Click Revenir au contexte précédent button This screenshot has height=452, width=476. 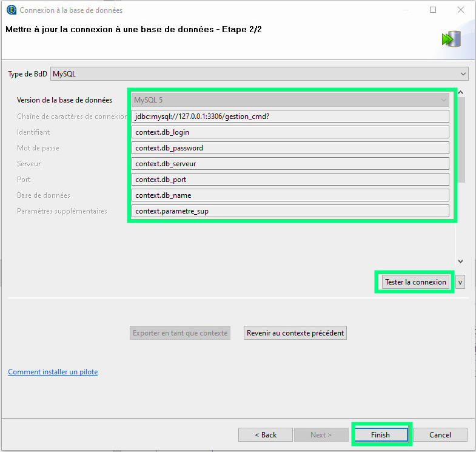click(x=295, y=333)
